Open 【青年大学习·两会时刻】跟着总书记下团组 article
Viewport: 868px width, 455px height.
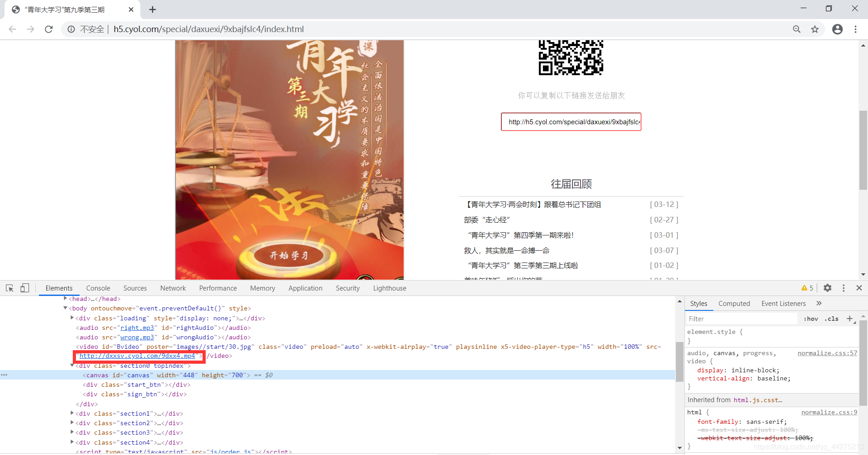[x=533, y=205]
